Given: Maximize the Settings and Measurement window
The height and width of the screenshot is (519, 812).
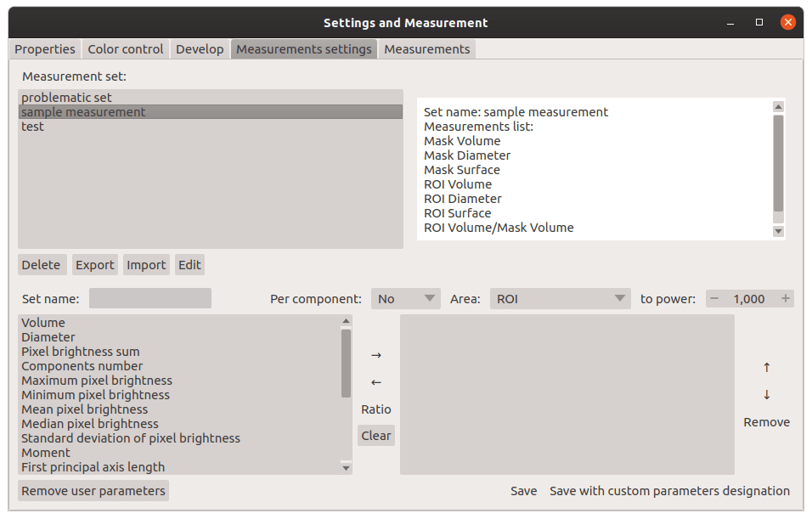Looking at the screenshot, I should (759, 22).
